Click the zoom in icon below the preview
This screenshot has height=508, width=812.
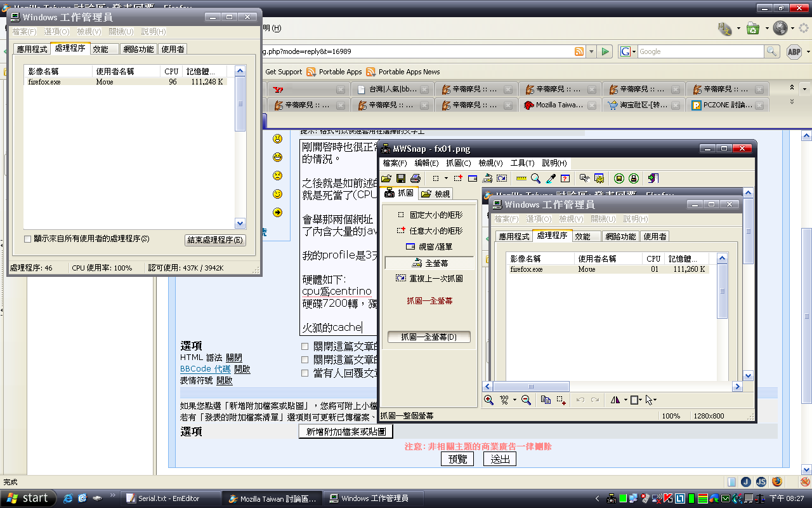pyautogui.click(x=488, y=400)
